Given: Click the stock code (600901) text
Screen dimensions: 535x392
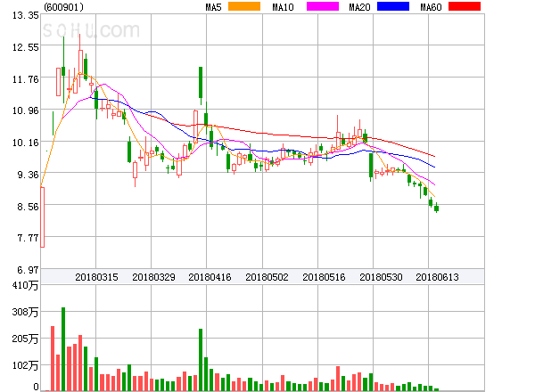Looking at the screenshot, I should coord(63,7).
